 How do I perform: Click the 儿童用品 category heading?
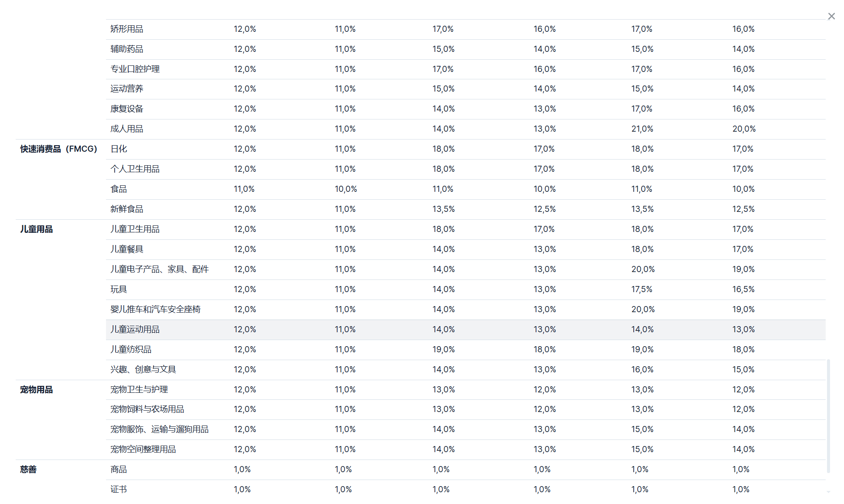[x=36, y=229]
